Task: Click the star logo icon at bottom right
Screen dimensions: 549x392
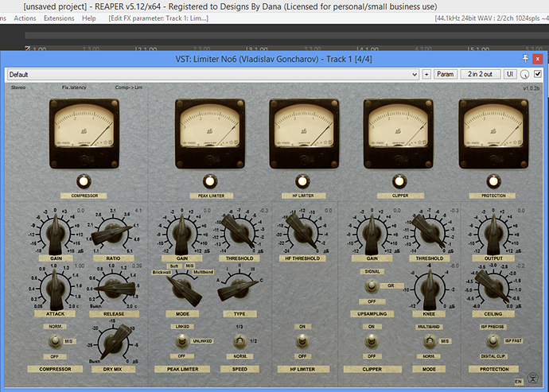Action: tap(533, 378)
